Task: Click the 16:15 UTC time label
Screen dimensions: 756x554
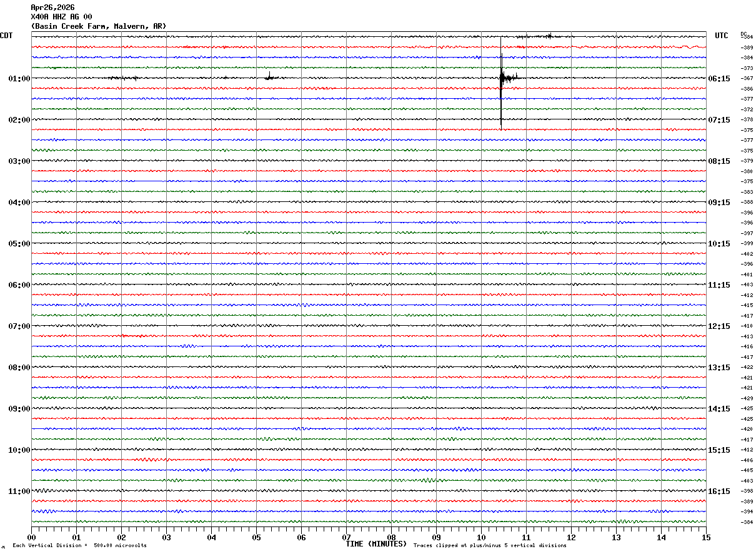Action: point(719,491)
